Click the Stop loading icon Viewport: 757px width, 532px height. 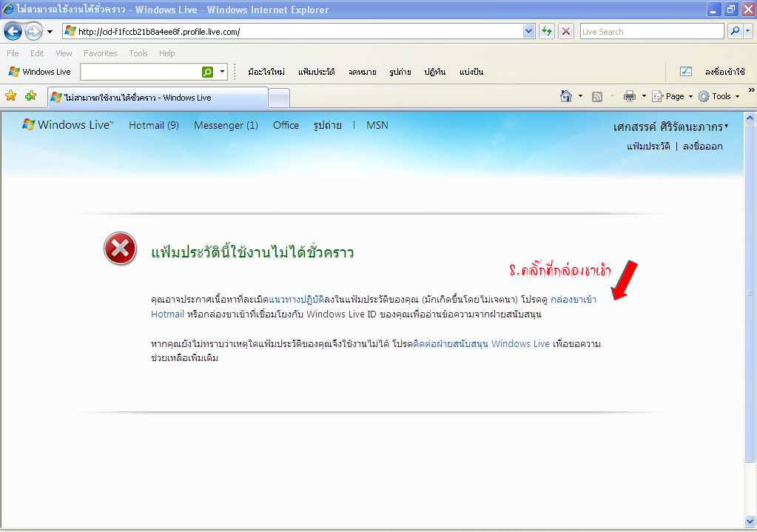coord(566,32)
